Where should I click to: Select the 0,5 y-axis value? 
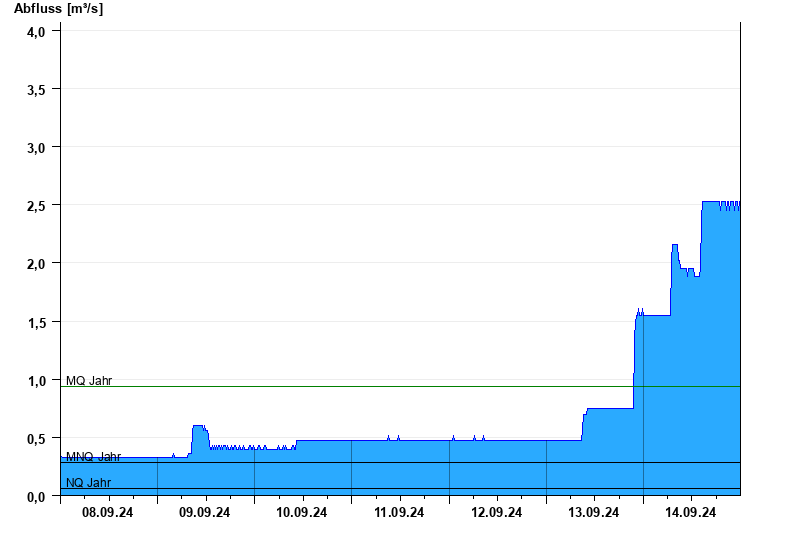click(x=36, y=439)
